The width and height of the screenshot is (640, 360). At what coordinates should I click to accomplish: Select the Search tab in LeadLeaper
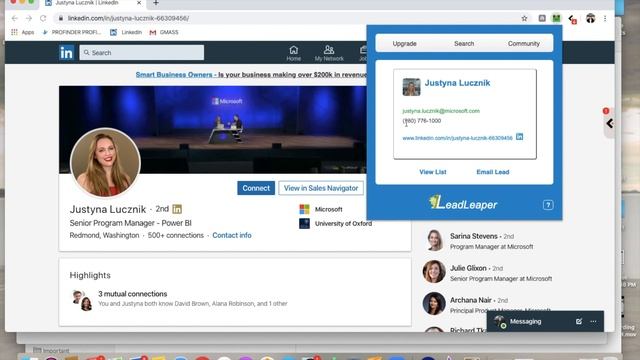pos(464,44)
